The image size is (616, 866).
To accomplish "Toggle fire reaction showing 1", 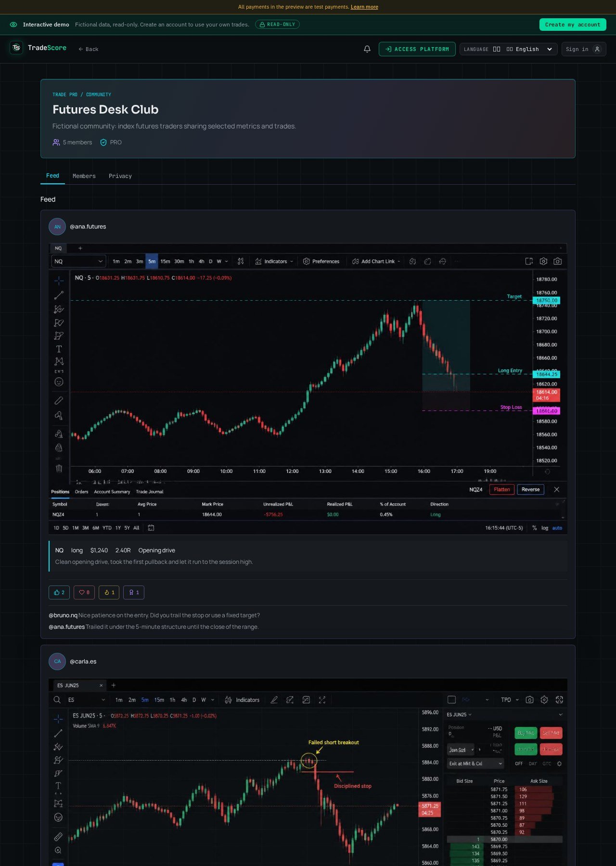I will (109, 592).
